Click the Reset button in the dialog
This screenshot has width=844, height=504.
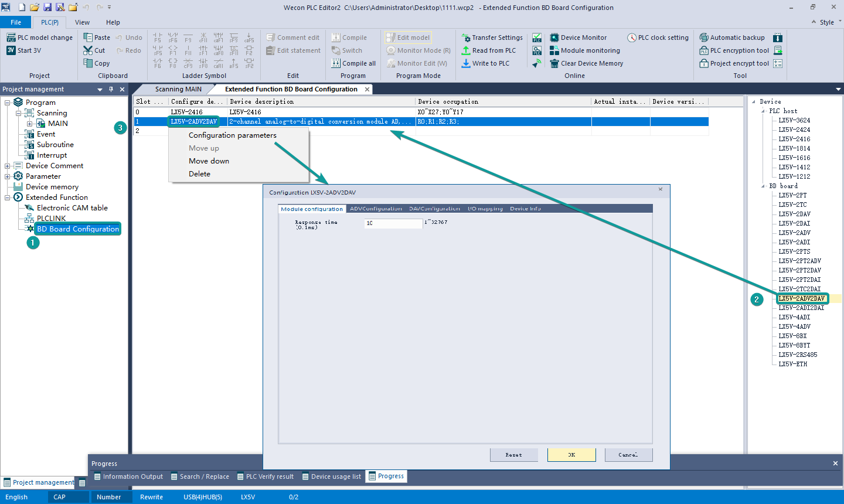513,455
